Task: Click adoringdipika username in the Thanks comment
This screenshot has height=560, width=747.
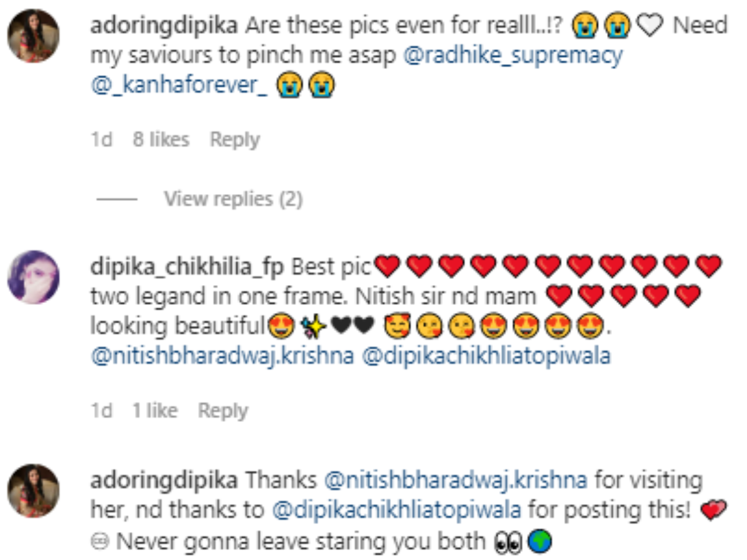Action: click(164, 482)
